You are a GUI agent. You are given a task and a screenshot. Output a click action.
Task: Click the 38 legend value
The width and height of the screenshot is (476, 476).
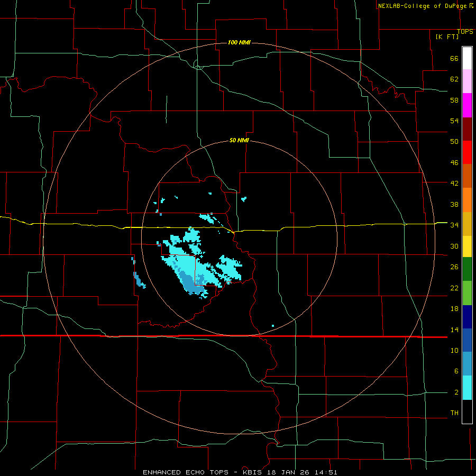click(x=454, y=205)
